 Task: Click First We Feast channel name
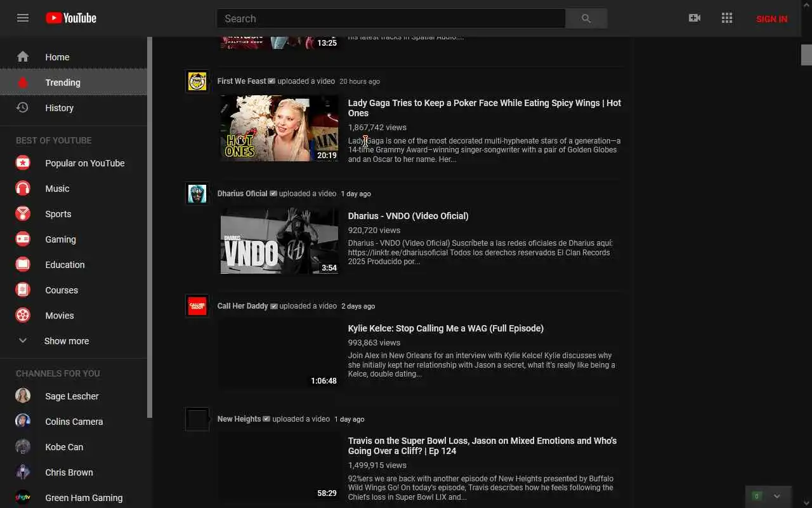(242, 81)
